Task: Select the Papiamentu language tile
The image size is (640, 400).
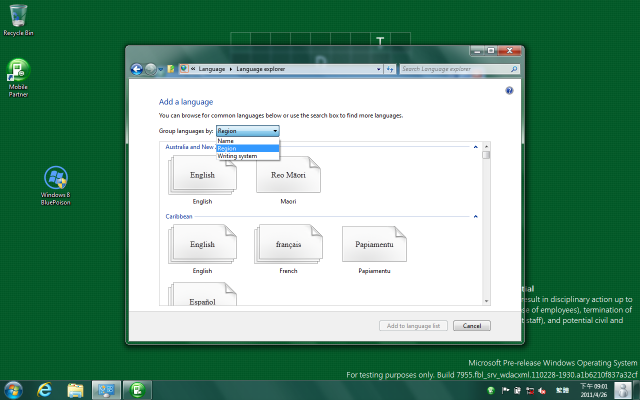Action: 374,249
